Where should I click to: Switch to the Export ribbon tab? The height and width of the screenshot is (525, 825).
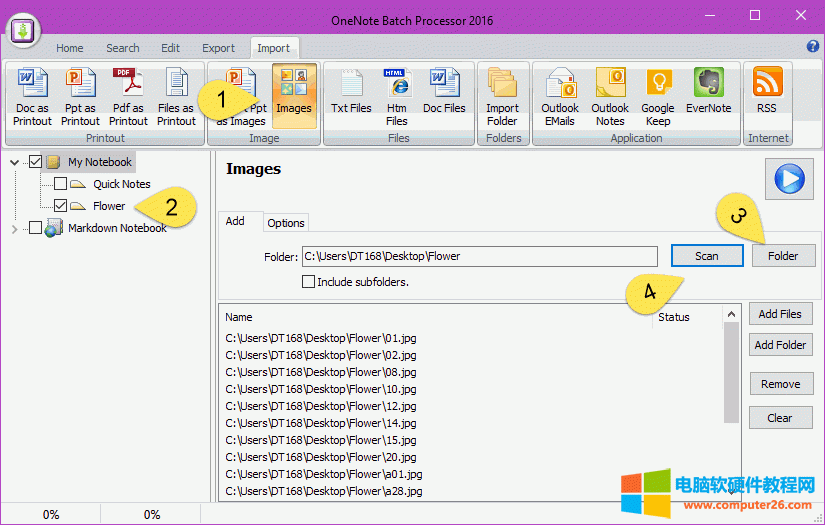coord(218,48)
